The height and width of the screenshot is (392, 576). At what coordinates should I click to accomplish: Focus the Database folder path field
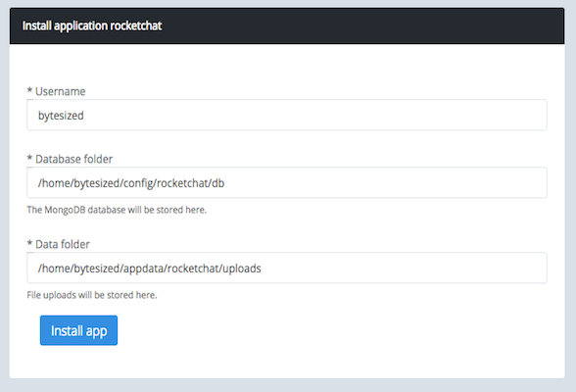(287, 182)
